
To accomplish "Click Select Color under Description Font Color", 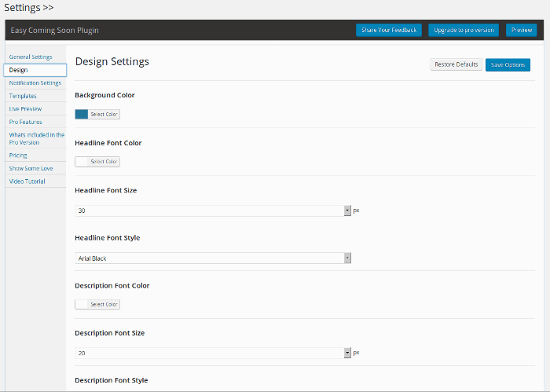I will coord(104,304).
